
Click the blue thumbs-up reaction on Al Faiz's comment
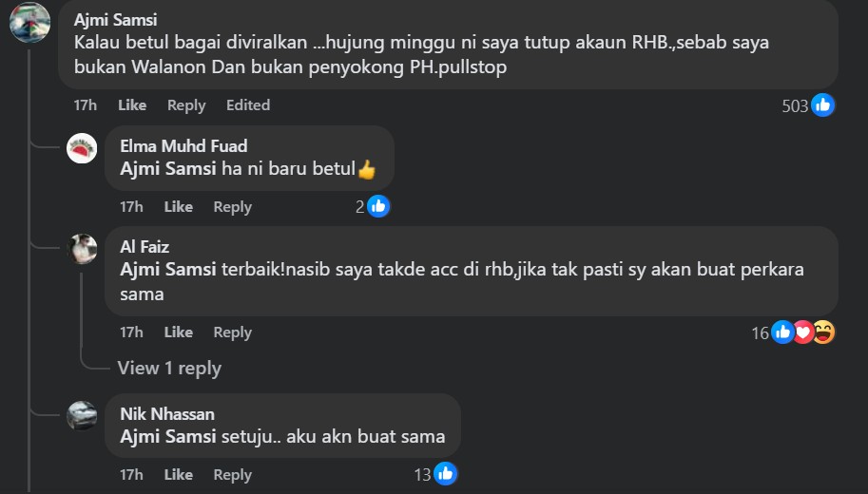coord(782,332)
